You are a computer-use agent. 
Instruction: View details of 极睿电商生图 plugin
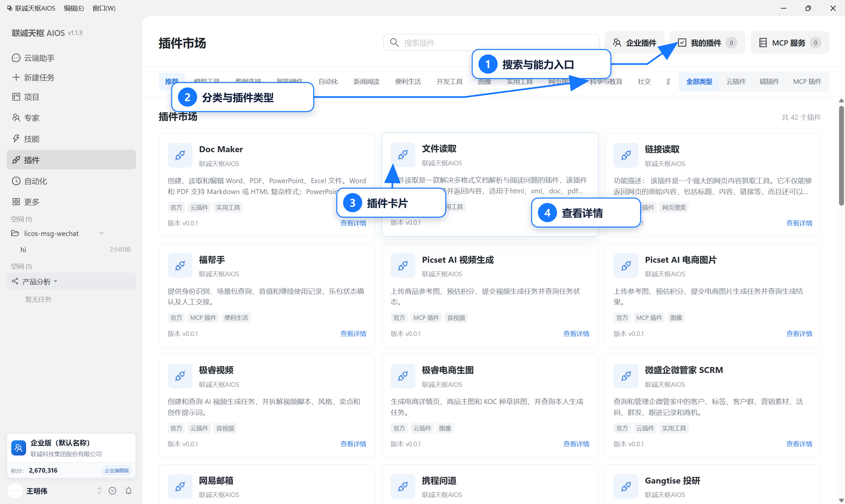(x=576, y=444)
